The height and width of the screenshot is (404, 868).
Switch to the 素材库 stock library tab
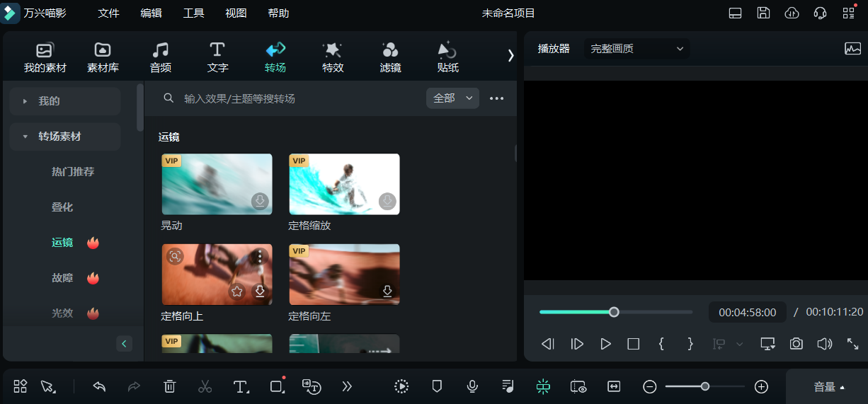[103, 58]
